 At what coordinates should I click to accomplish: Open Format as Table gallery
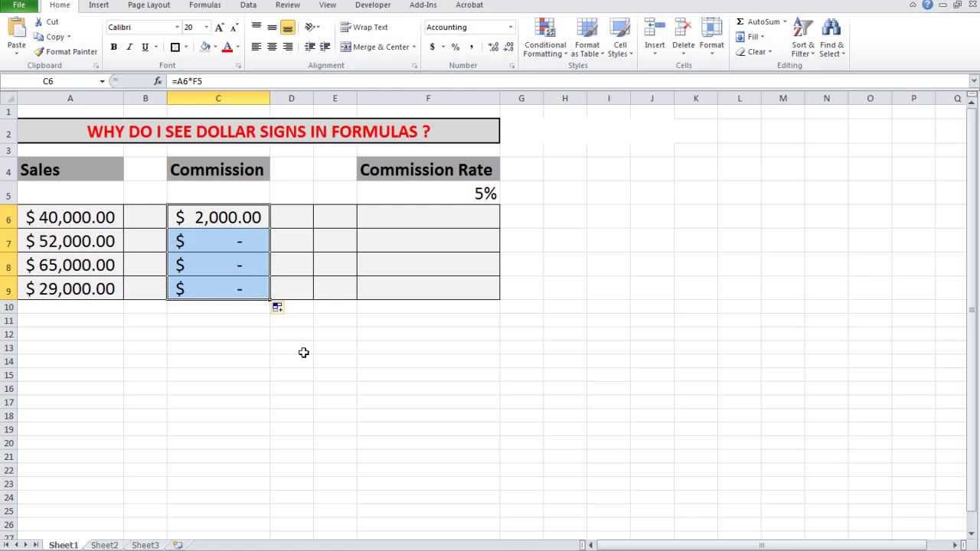[x=587, y=37]
